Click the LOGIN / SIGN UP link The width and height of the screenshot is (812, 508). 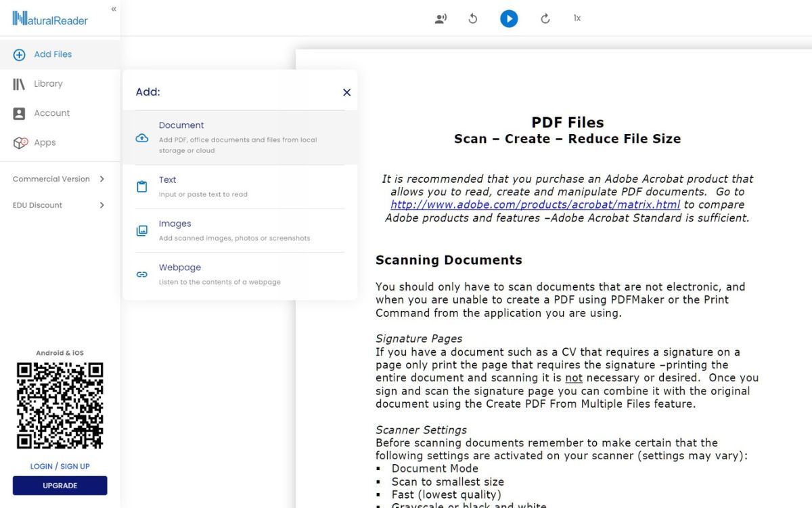click(60, 466)
